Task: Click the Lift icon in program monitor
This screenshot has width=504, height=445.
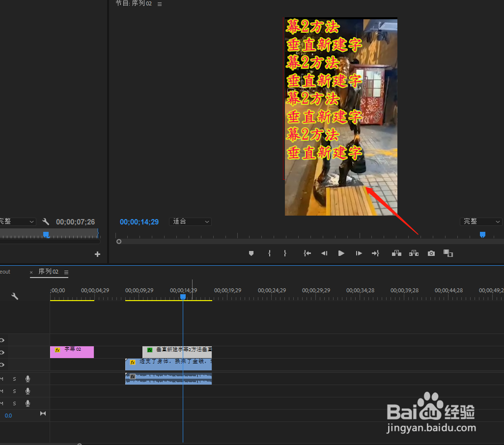Action: pyautogui.click(x=396, y=253)
